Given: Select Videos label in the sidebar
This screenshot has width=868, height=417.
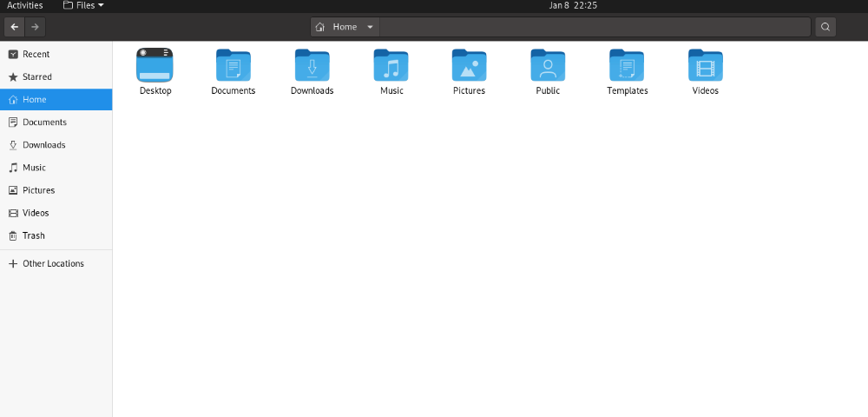Looking at the screenshot, I should click(x=36, y=213).
